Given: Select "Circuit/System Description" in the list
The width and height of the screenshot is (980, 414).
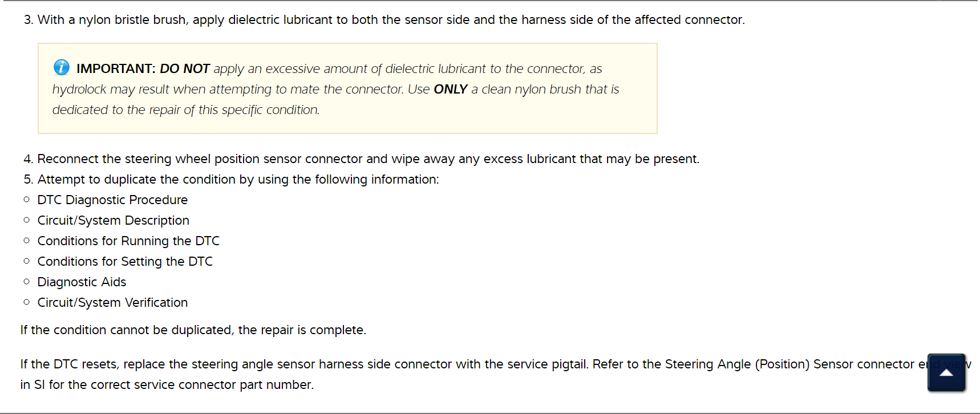Looking at the screenshot, I should [x=113, y=220].
